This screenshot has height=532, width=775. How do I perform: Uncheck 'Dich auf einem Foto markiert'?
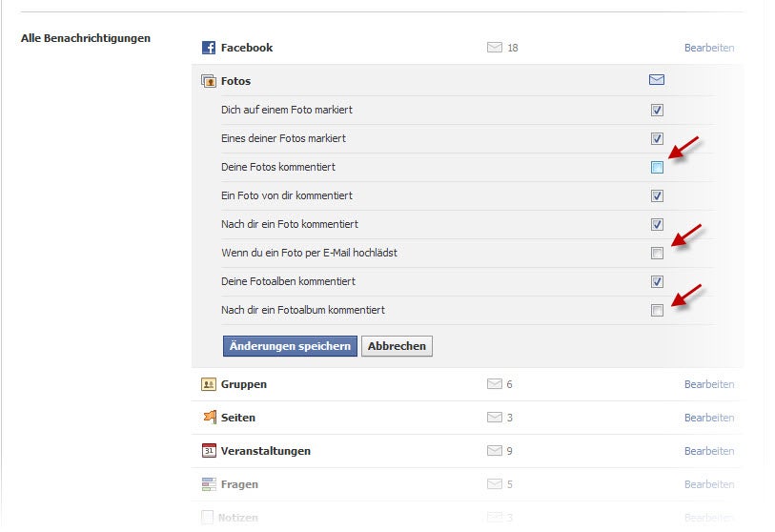(657, 111)
